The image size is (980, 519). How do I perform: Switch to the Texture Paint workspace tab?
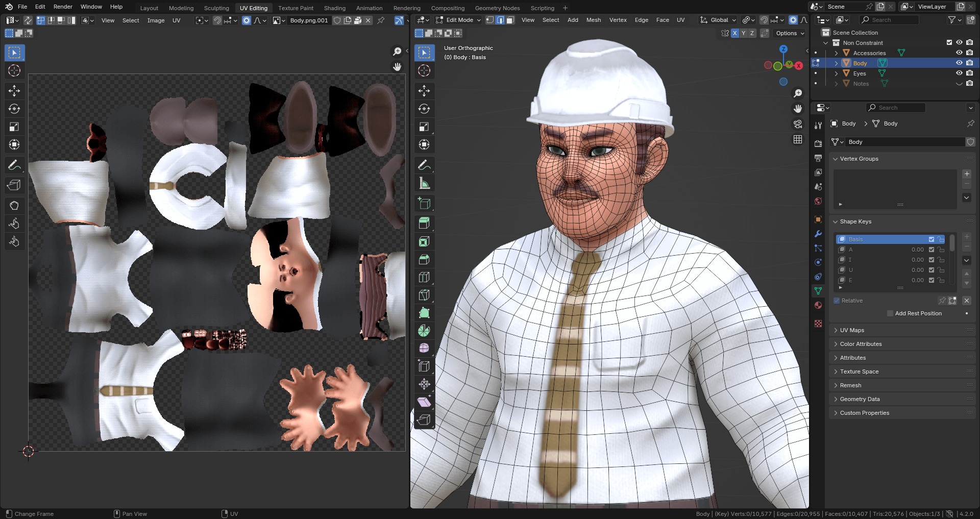(296, 8)
